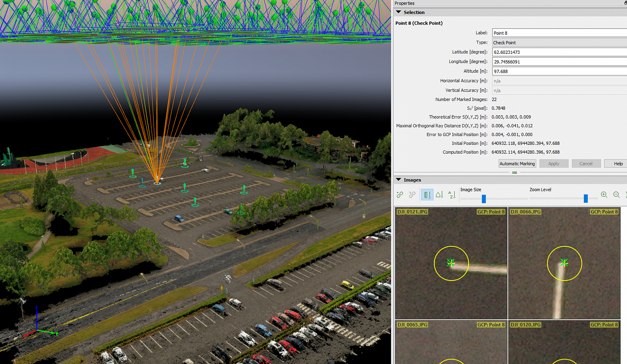Click the zoom out magnifier icon
Image resolution: width=627 pixels, height=364 pixels.
point(617,195)
